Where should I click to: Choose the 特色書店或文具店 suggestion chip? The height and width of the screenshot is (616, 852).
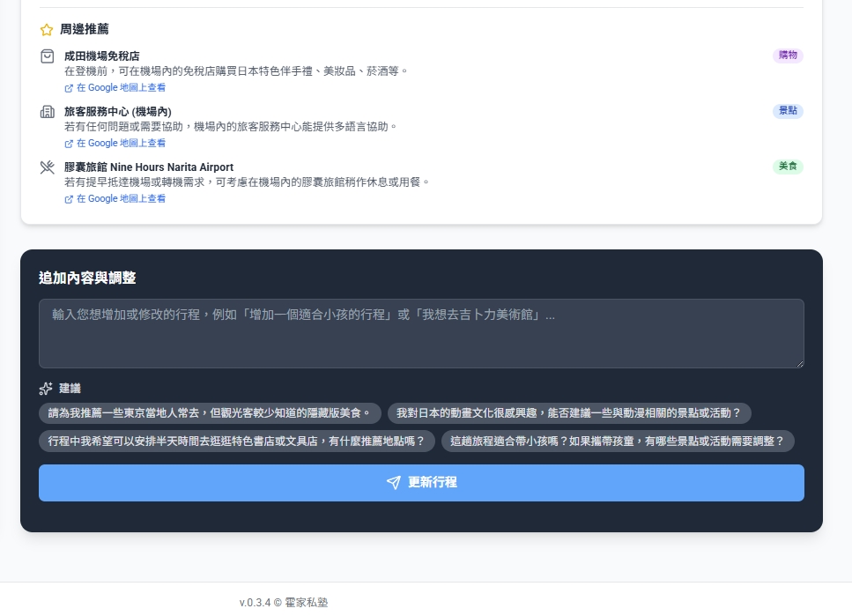click(x=237, y=442)
